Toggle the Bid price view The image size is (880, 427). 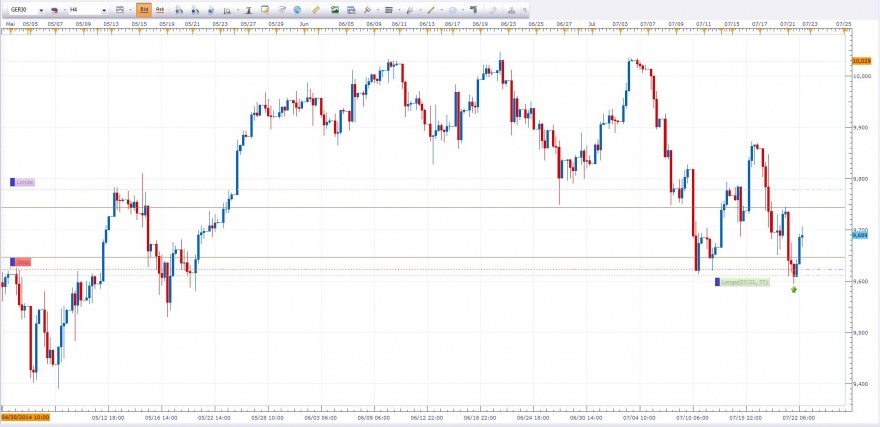pos(144,10)
